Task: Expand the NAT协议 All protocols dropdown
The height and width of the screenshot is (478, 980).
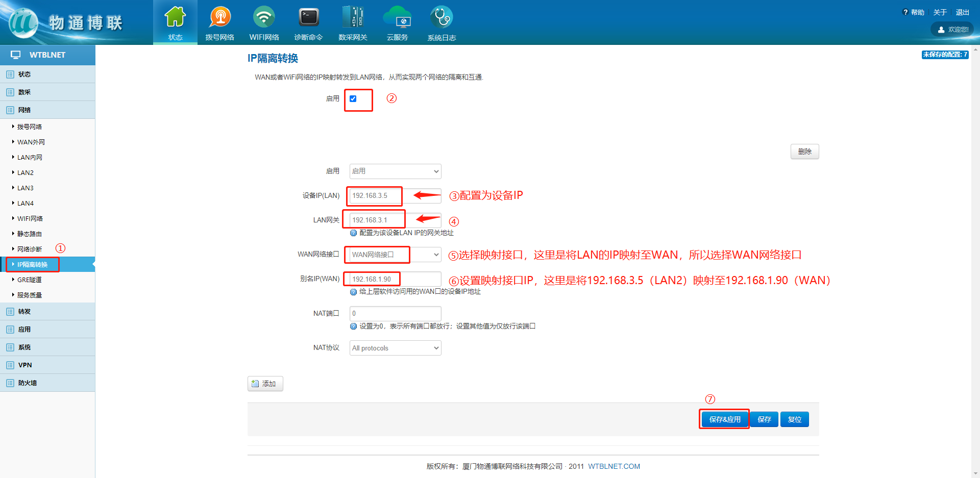Action: pos(395,348)
